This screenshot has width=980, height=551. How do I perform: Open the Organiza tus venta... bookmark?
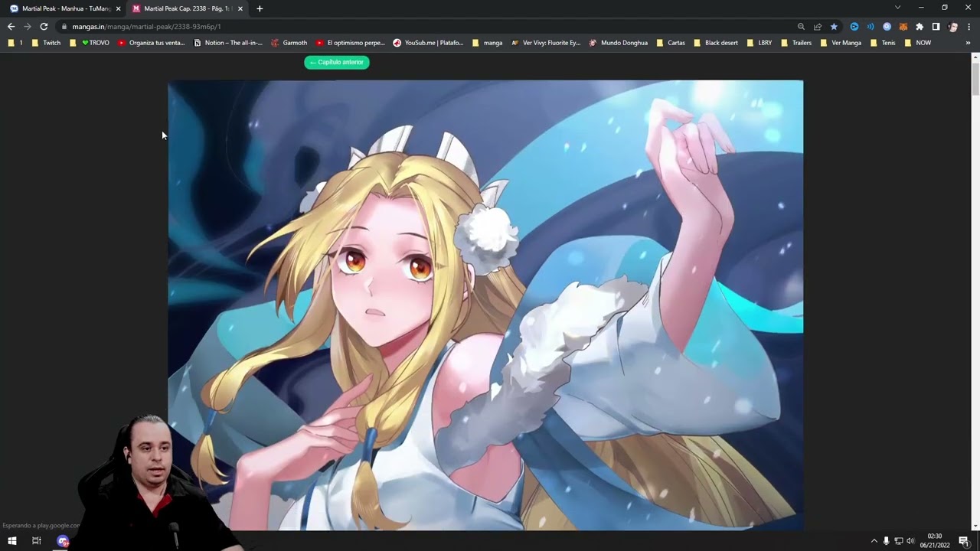(151, 43)
